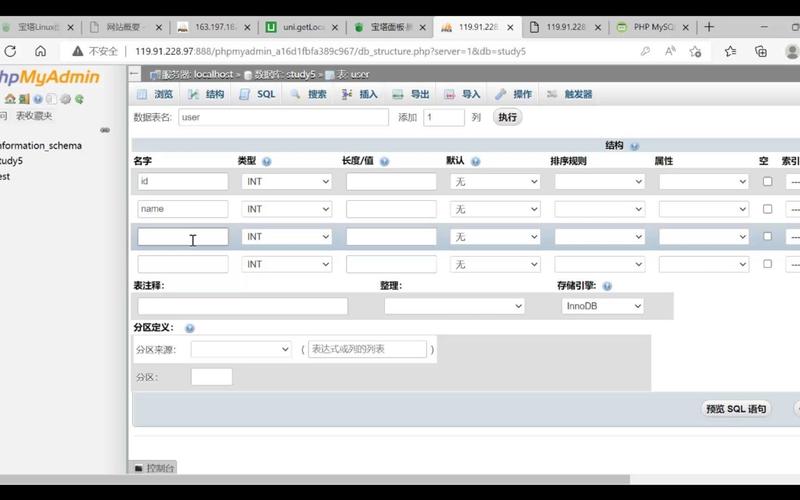Open phpMyAdmin documentation blue help icon
The height and width of the screenshot is (500, 800).
click(38, 99)
